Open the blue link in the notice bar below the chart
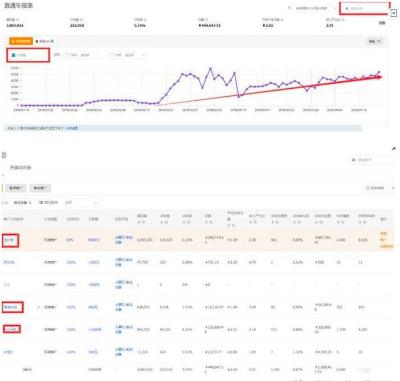 point(72,128)
